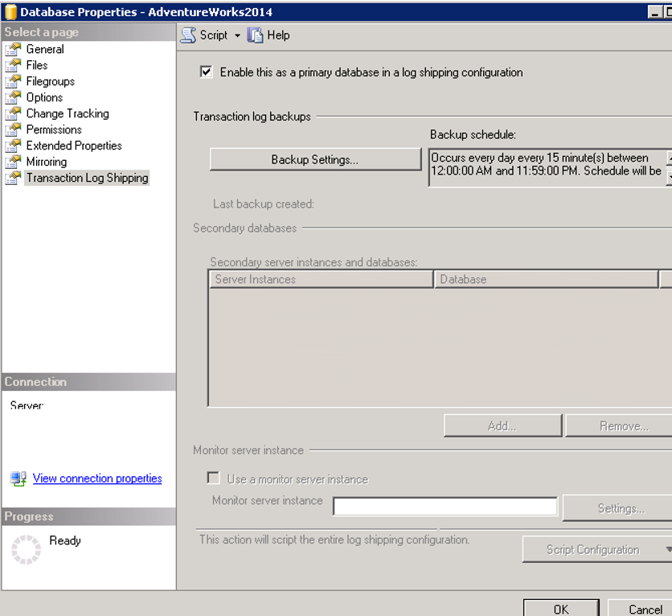Screen dimensions: 672x616
Task: Click the Ready progress spinner icon
Action: [x=26, y=549]
